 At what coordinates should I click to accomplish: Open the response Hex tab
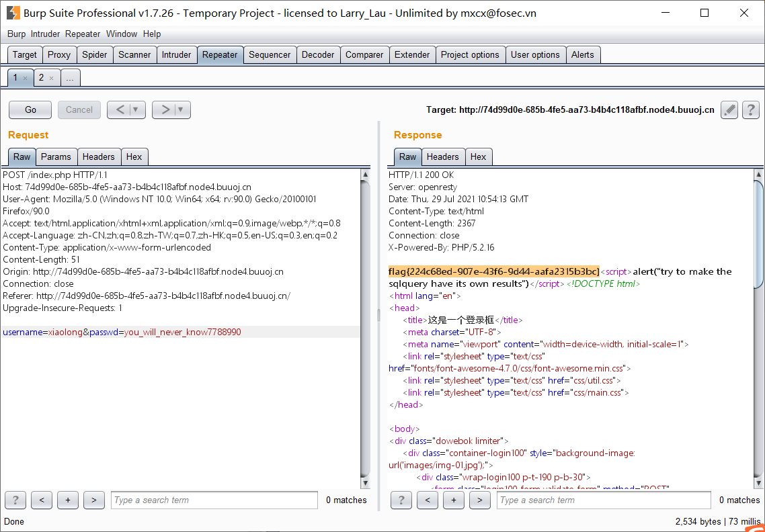point(479,157)
